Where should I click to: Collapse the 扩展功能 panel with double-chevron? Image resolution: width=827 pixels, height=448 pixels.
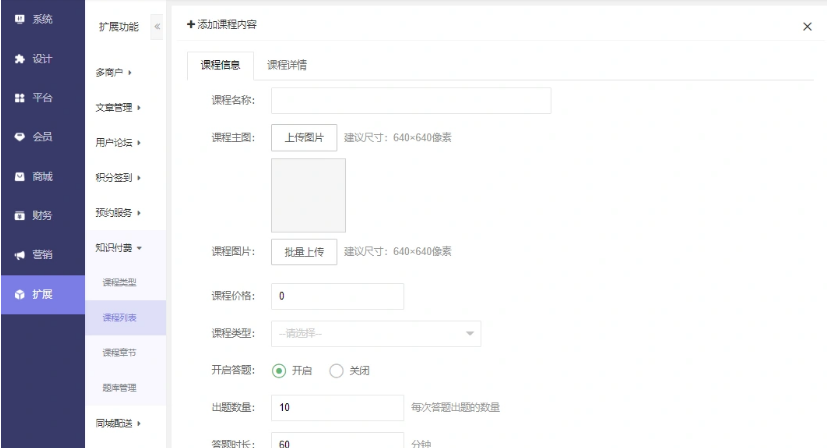tap(157, 26)
